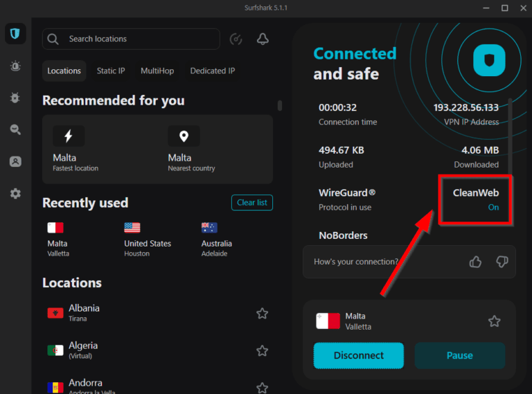Click the thumbs down feedback icon

tap(502, 262)
